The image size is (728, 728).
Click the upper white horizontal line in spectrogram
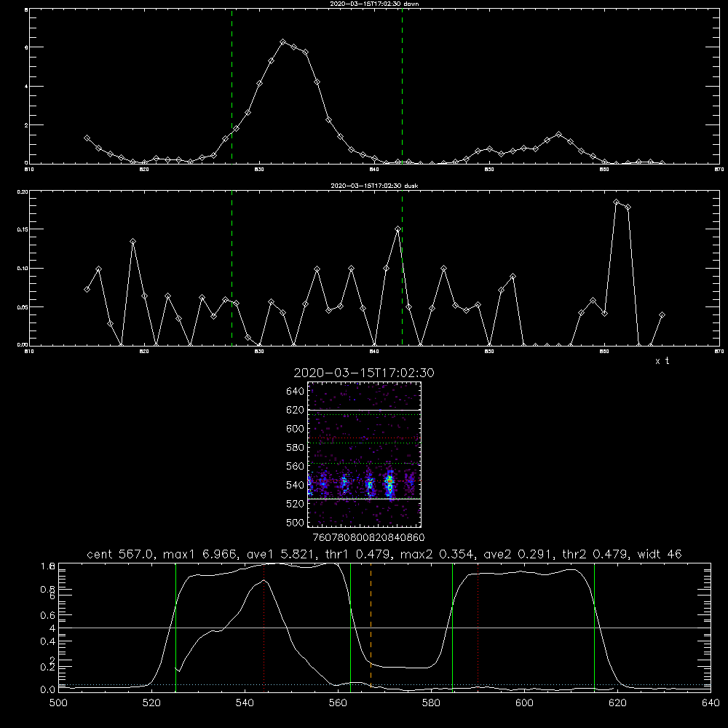[365, 410]
